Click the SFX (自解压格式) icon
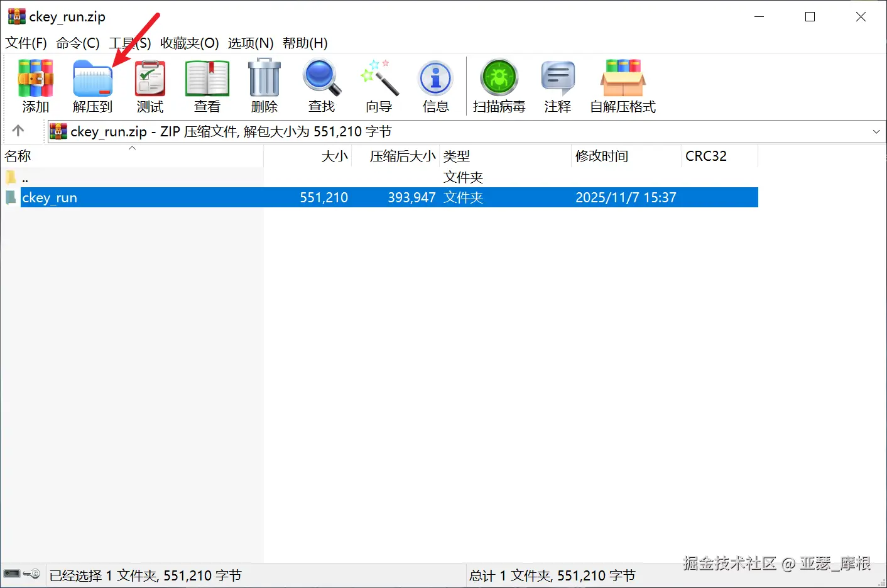 (x=623, y=78)
